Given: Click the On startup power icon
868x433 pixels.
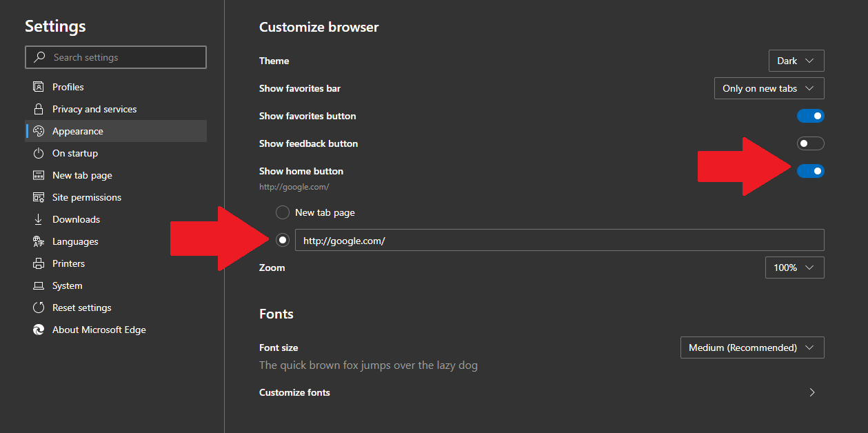Looking at the screenshot, I should (x=39, y=153).
